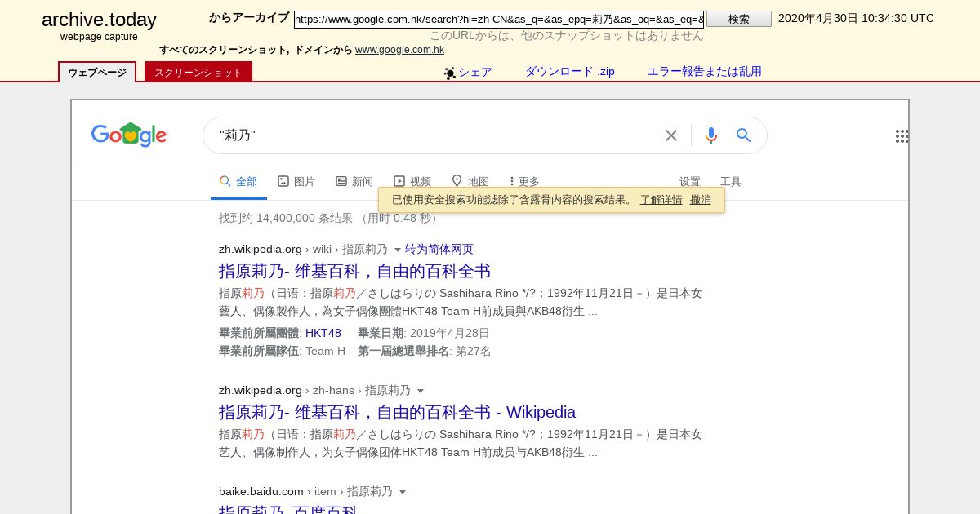Viewport: 980px width, 514px height.
Task: Switch to the 新闻 news tab
Action: tap(354, 182)
